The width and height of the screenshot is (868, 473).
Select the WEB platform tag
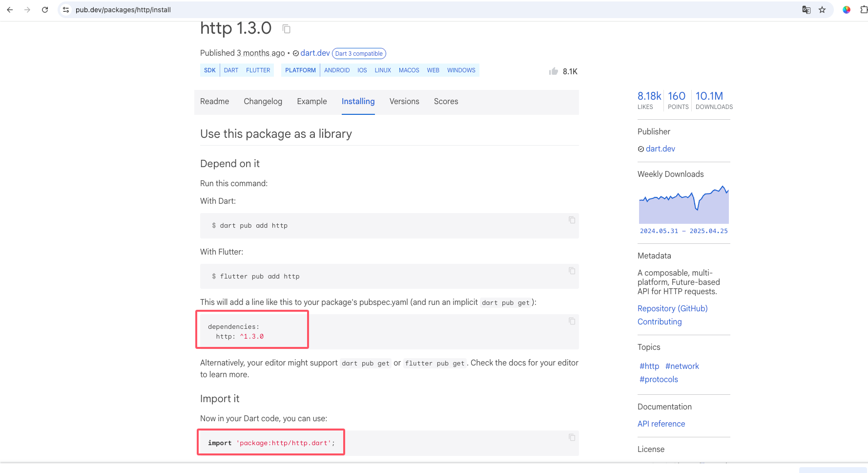433,70
